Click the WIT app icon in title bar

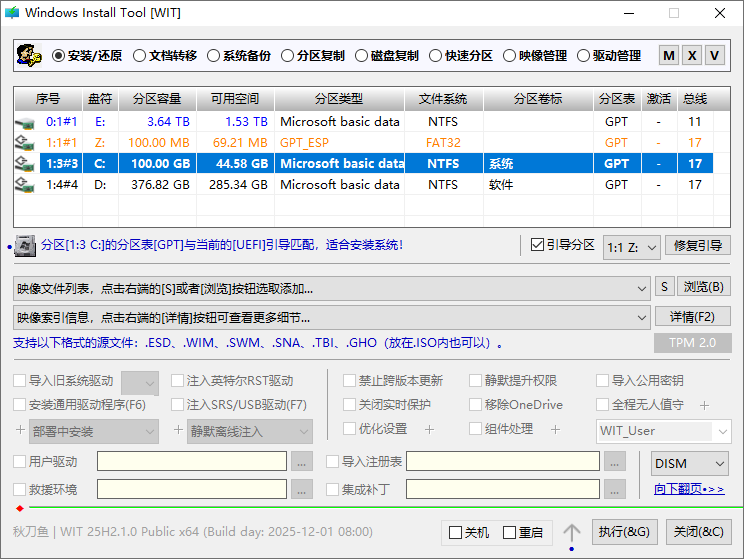coord(12,13)
